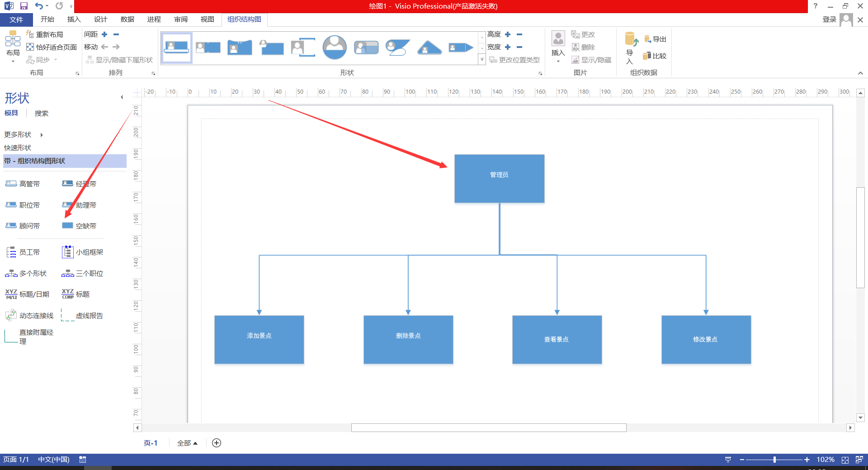
Task: Open the Layout (布局) gallery button
Action: [x=13, y=47]
